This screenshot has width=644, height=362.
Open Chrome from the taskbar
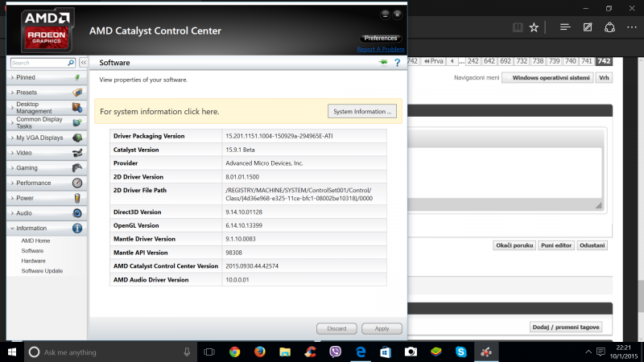click(235, 352)
